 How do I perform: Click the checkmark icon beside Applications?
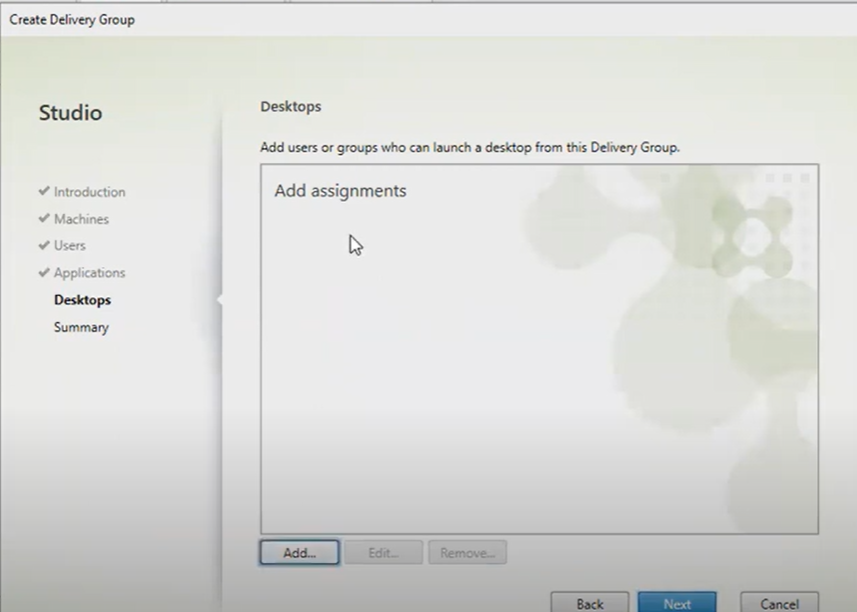click(x=44, y=272)
